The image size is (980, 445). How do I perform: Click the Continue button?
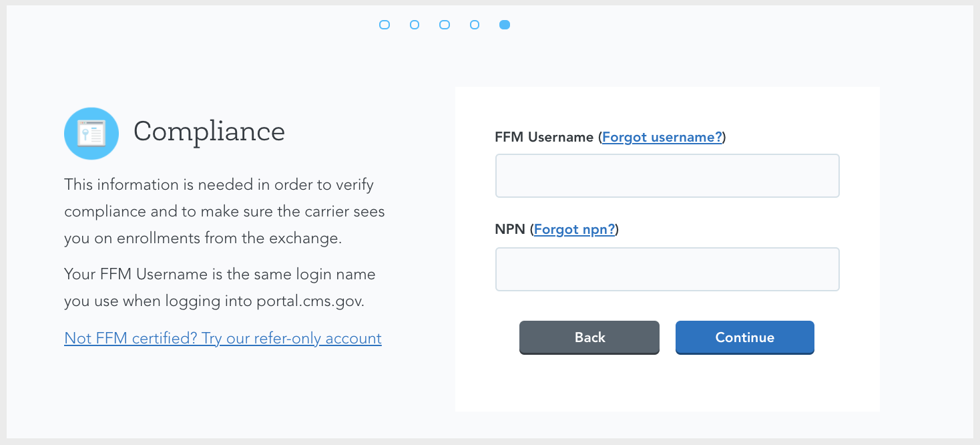pos(744,337)
